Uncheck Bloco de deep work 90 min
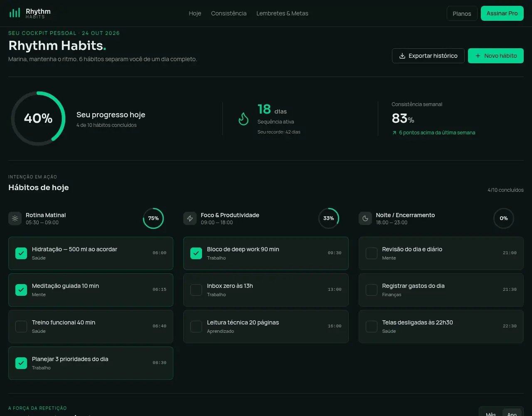Image resolution: width=532 pixels, height=416 pixels. pyautogui.click(x=196, y=253)
